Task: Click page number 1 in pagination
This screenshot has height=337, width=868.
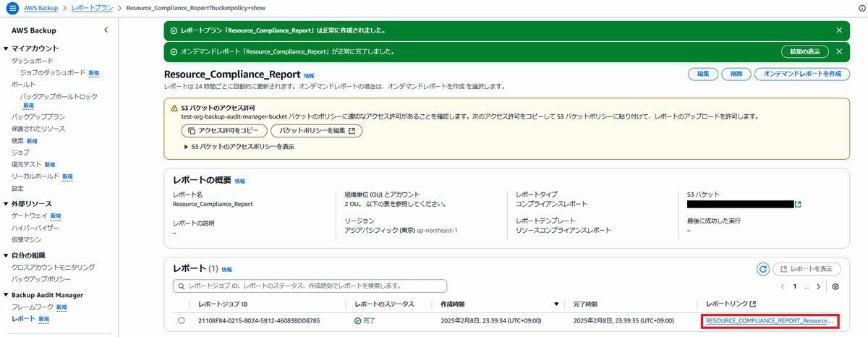Action: point(795,286)
